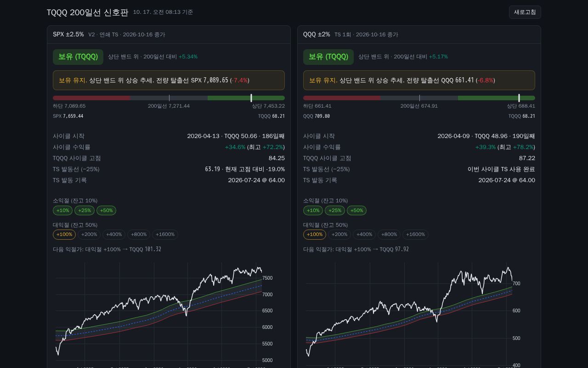The image size is (588, 368).
Task: Click the QQQ card 보유 (TQQQ) badge
Action: [x=328, y=57]
